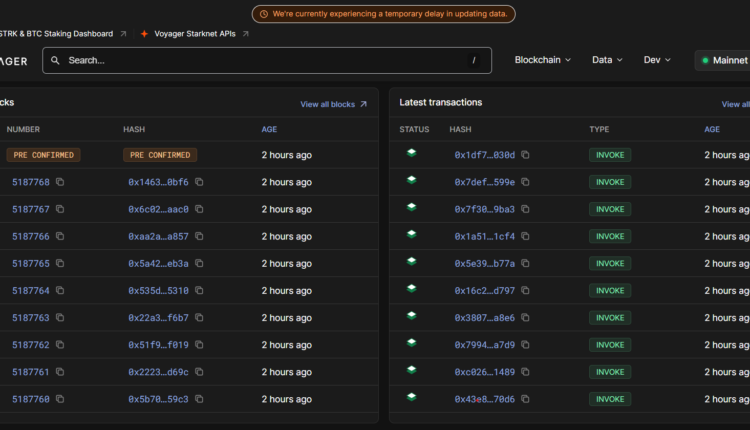Click the search magnifier icon

click(55, 60)
